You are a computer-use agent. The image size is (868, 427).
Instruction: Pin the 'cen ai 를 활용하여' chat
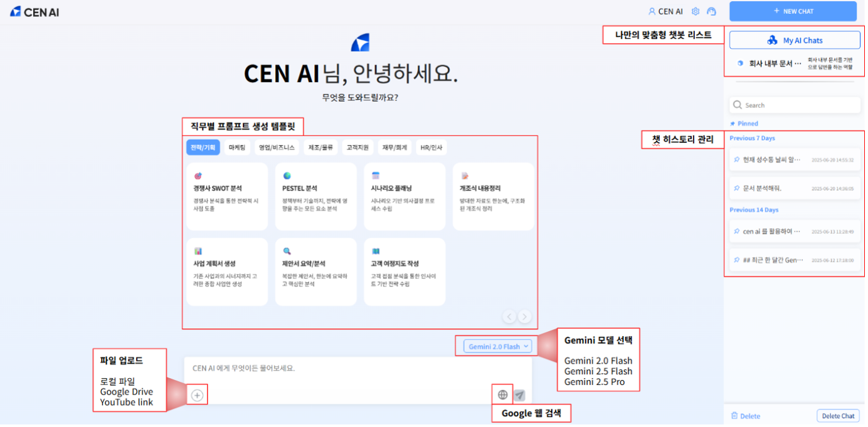(x=737, y=231)
